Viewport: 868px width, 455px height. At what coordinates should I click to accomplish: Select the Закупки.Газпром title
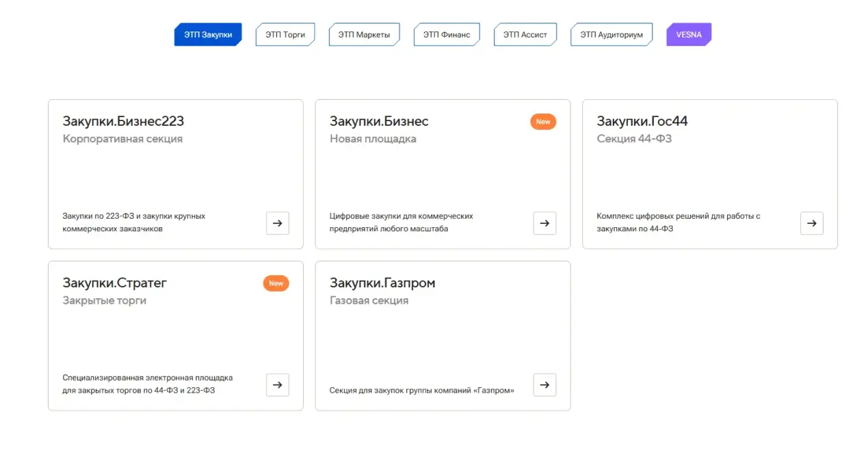click(x=382, y=283)
